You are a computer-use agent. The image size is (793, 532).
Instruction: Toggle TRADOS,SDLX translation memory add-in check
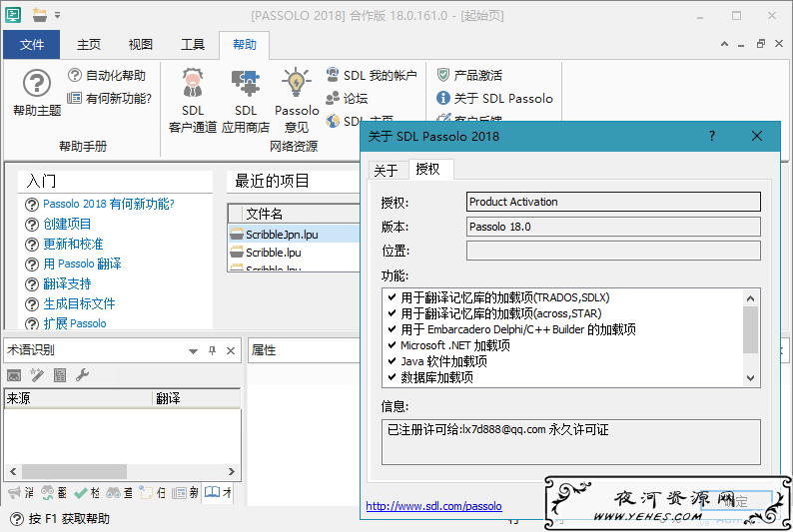click(x=392, y=297)
